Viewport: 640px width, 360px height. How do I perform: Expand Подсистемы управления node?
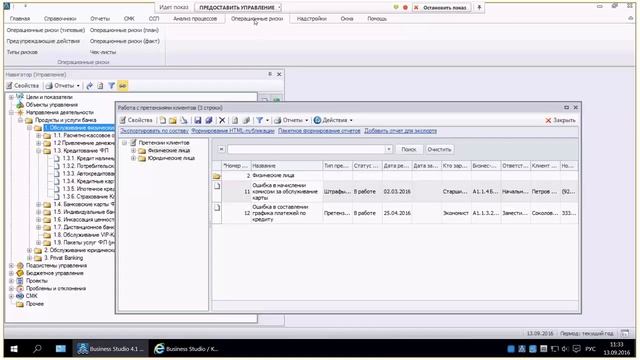click(x=11, y=266)
